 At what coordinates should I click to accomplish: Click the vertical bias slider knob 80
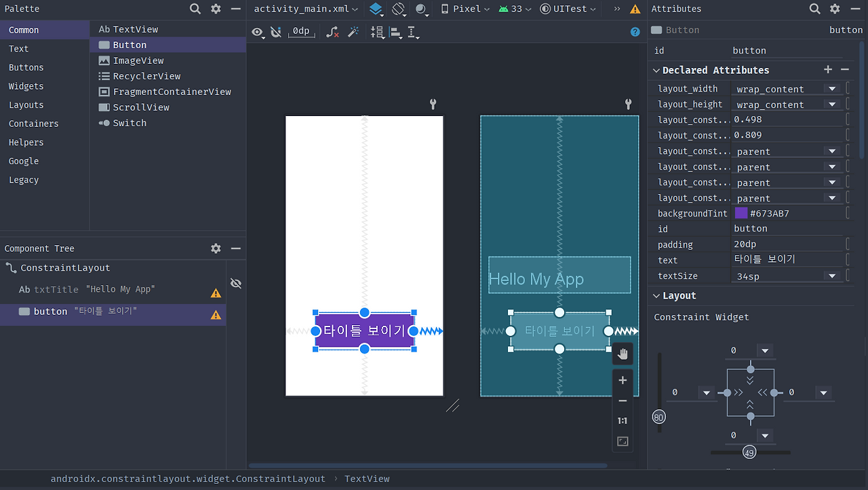click(658, 417)
